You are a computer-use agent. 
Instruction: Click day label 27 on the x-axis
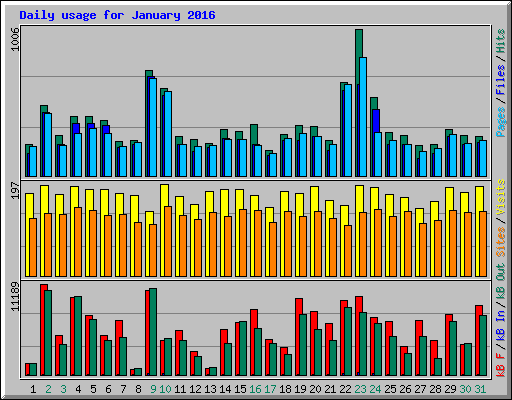tap(420, 389)
